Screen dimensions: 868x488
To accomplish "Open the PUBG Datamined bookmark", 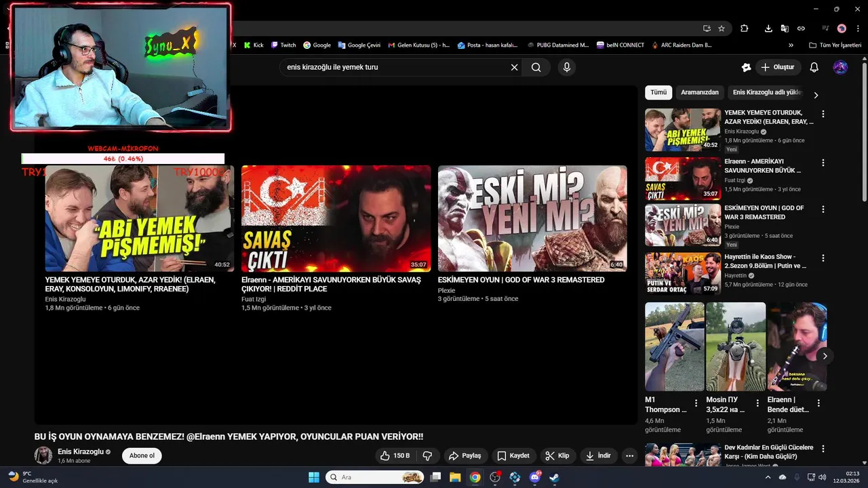I will (557, 45).
